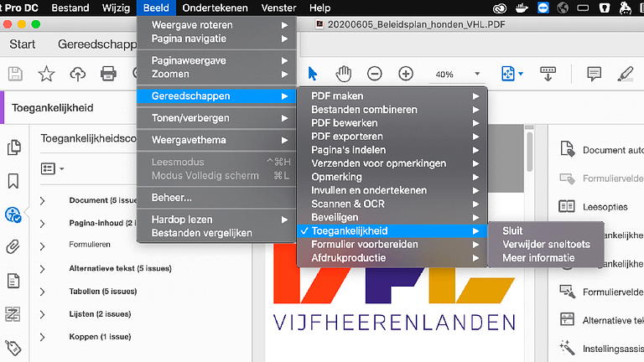644x362 pixels.
Task: Click the Vijfheerenlanden logo in document
Action: click(394, 287)
